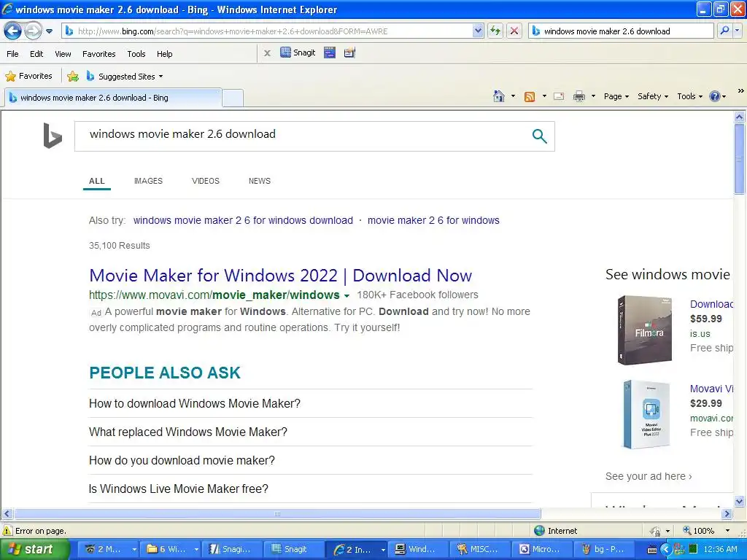Click the vertical scrollbar thumb
The width and height of the screenshot is (747, 560).
(739, 158)
